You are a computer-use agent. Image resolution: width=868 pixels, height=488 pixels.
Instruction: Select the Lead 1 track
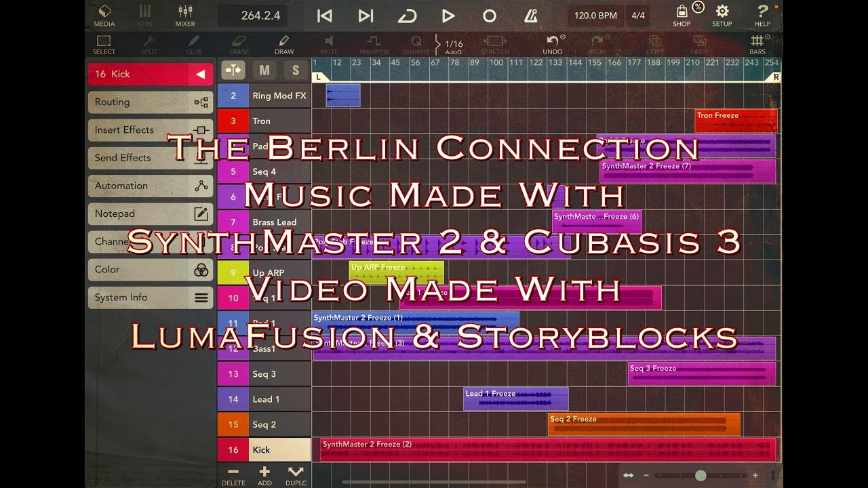click(x=264, y=399)
